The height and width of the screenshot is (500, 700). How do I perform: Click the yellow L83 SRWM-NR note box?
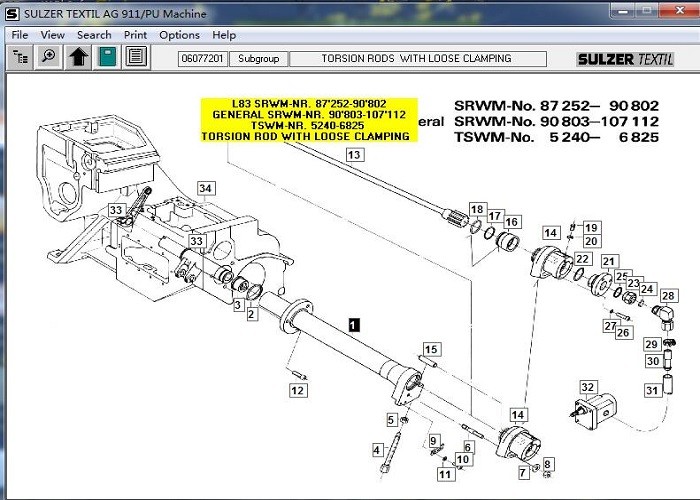point(309,120)
